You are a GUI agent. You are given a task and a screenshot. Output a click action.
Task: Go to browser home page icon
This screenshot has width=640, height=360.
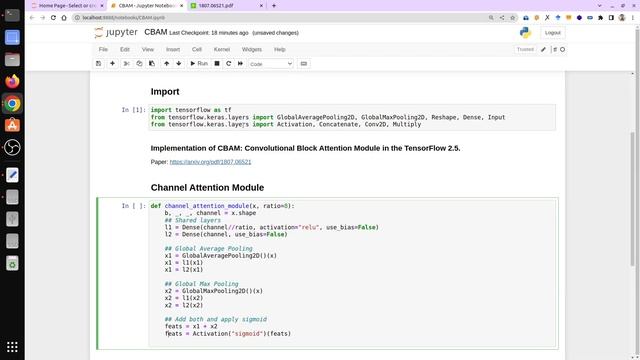(x=64, y=18)
